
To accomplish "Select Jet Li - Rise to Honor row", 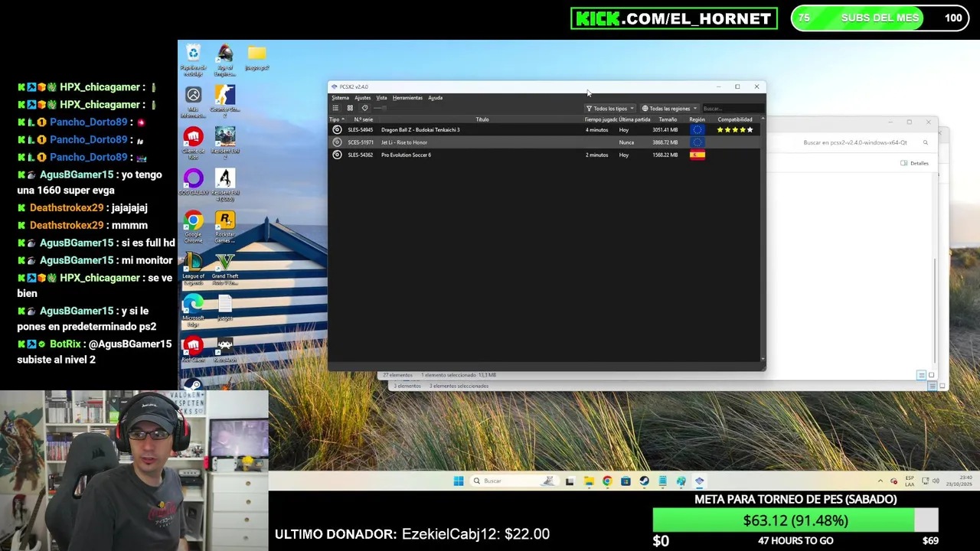I will 544,142.
